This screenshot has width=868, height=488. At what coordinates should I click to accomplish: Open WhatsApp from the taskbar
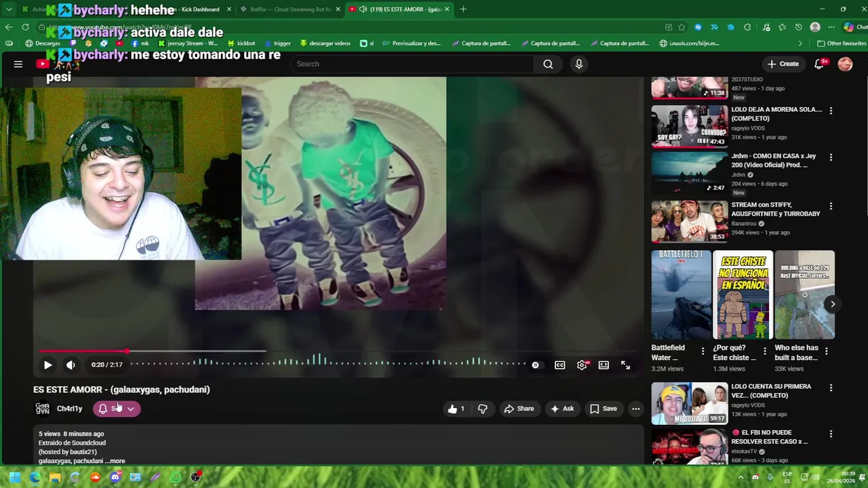pos(176,477)
